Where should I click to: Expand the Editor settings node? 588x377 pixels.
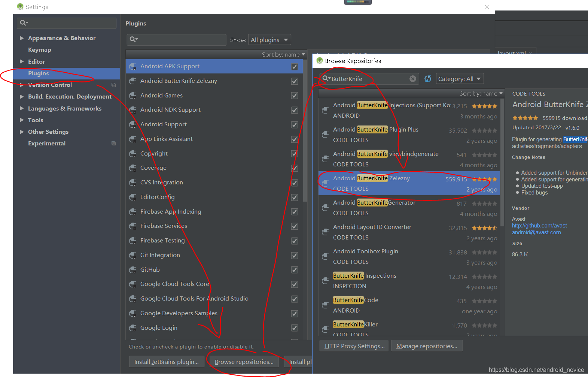point(22,61)
